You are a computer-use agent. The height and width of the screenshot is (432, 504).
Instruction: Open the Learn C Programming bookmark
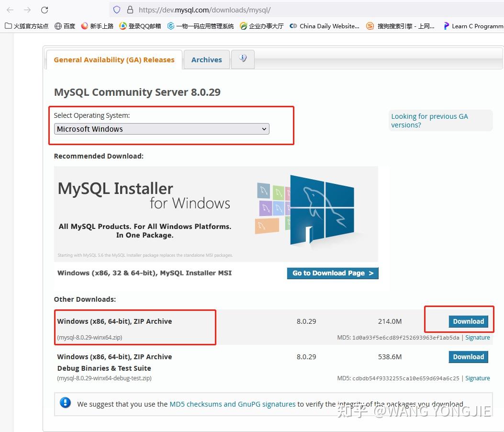point(473,26)
